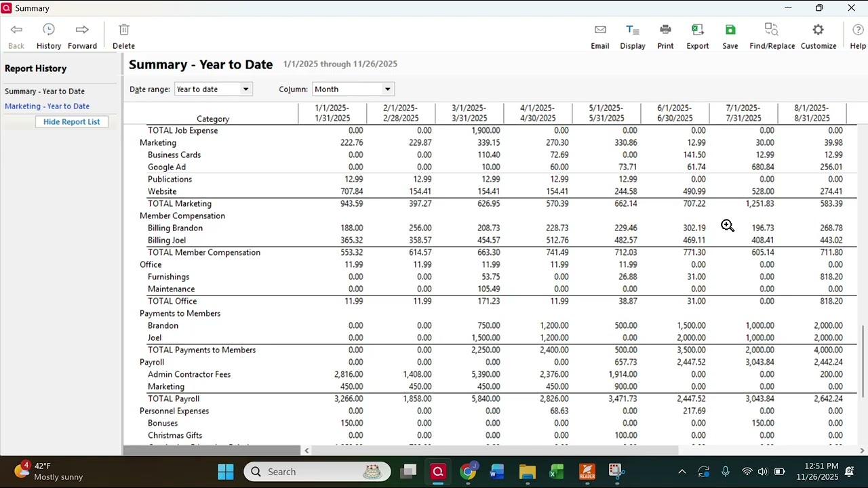This screenshot has width=868, height=488.
Task: Click the 3/1/2025-3/31/2025 column header
Action: point(469,113)
